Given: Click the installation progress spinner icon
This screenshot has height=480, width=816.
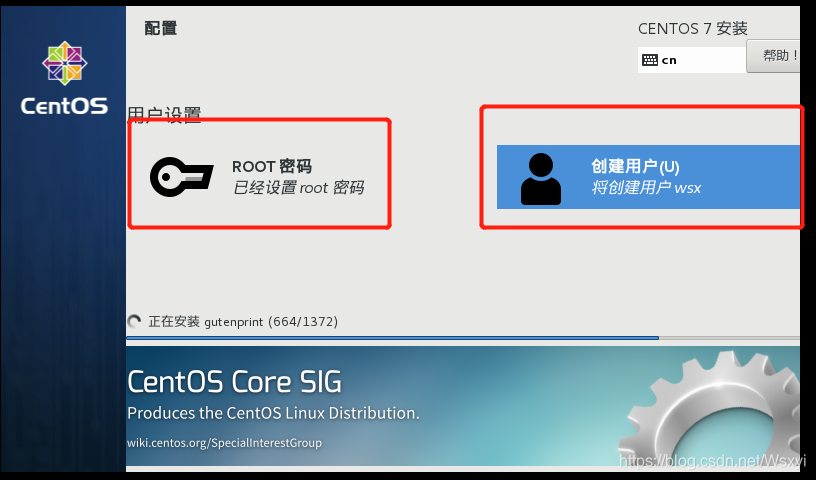Looking at the screenshot, I should (x=134, y=321).
